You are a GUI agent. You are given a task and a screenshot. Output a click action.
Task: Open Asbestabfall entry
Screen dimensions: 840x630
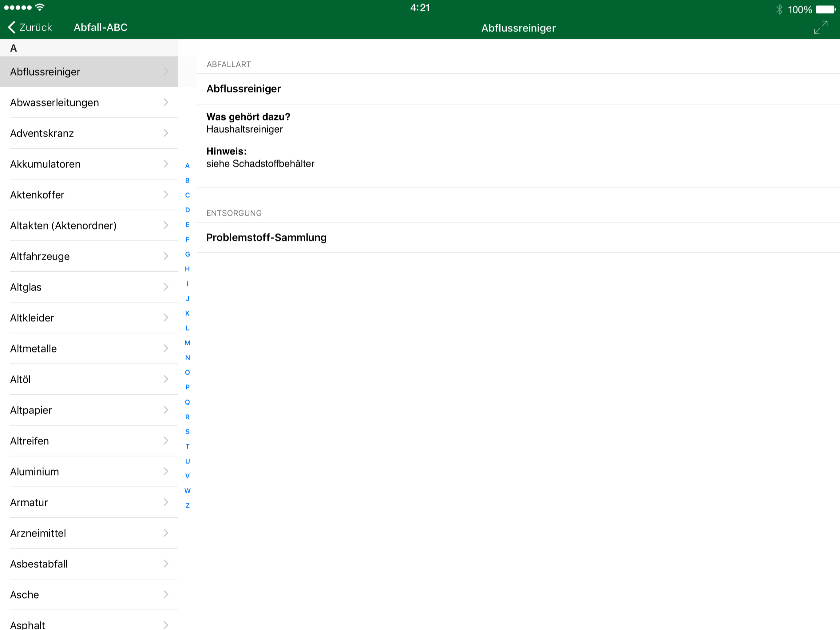[x=89, y=564]
